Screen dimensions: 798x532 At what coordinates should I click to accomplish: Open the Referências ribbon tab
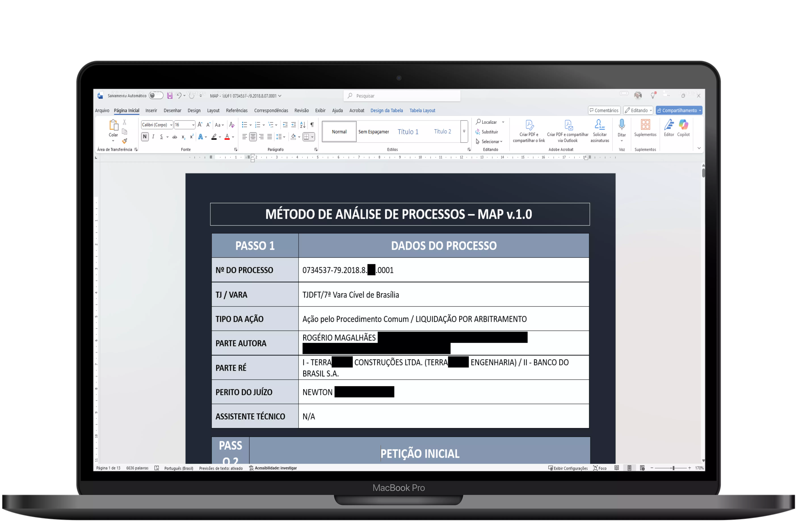pyautogui.click(x=236, y=111)
